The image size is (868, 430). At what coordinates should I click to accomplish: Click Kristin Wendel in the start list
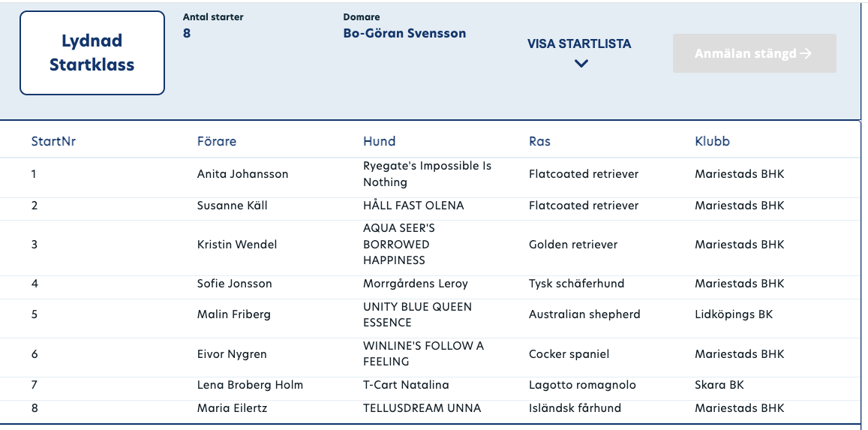(x=237, y=245)
